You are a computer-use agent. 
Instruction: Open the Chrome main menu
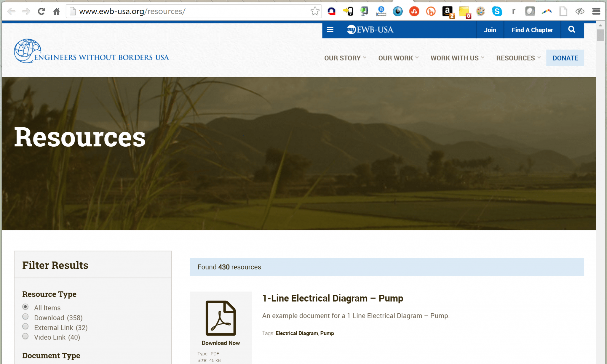coord(596,12)
